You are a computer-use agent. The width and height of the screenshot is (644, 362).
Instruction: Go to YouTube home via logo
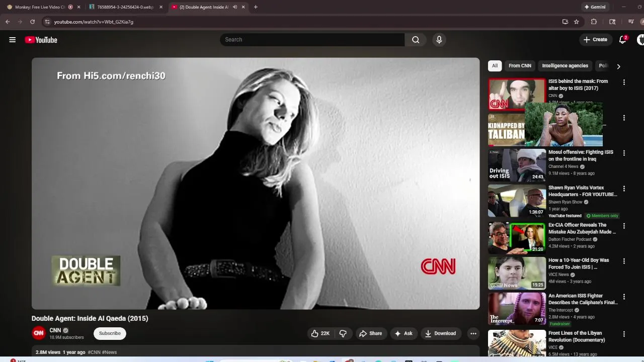tap(41, 40)
